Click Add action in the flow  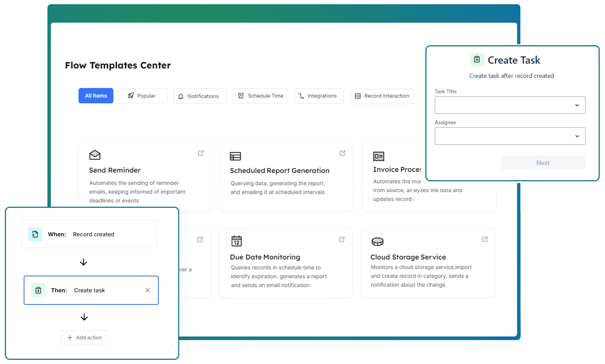coord(84,338)
